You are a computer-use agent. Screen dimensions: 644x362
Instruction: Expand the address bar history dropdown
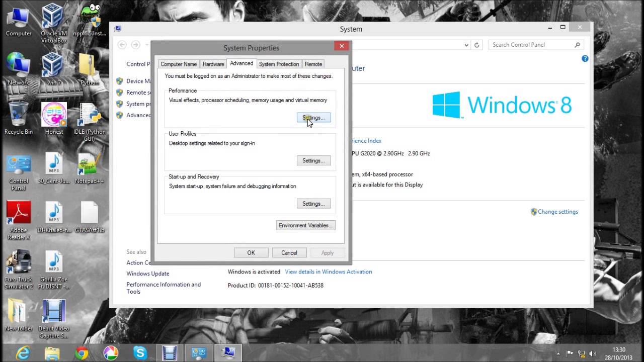(x=466, y=45)
